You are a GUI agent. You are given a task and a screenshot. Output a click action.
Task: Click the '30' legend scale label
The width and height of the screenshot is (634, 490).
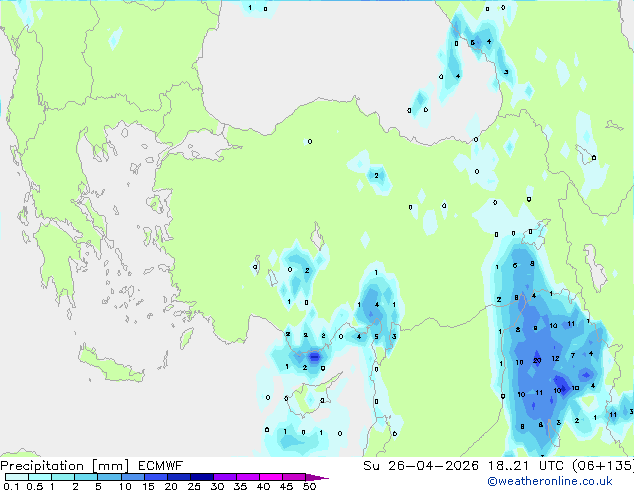pyautogui.click(x=217, y=486)
